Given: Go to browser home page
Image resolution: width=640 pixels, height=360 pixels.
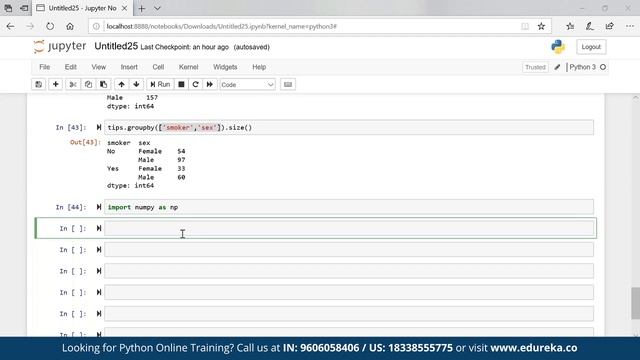Looking at the screenshot, I should [x=70, y=26].
